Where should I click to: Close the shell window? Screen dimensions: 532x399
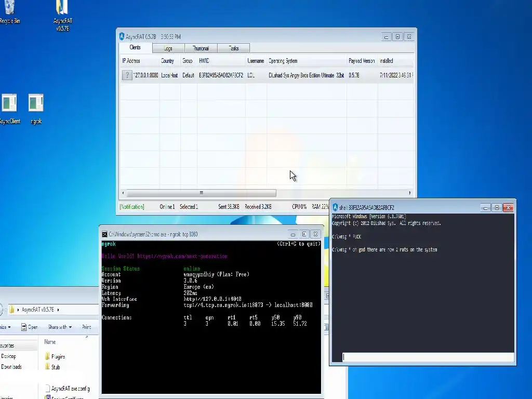pyautogui.click(x=508, y=208)
